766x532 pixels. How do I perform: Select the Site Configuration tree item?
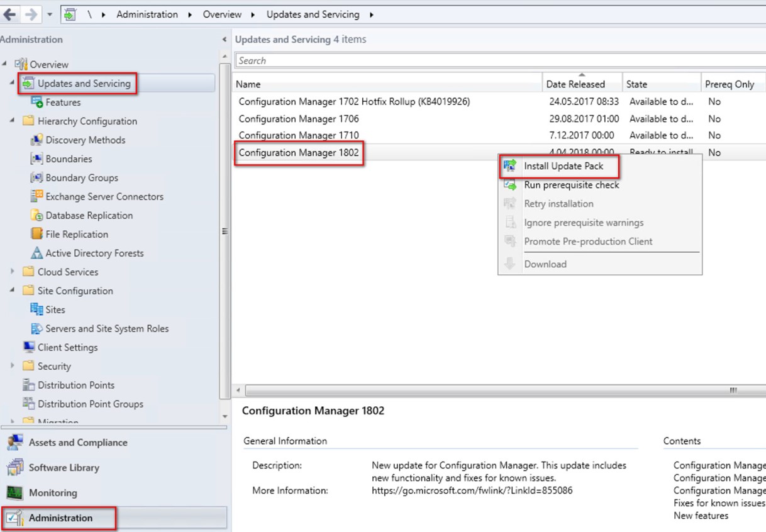pyautogui.click(x=75, y=291)
